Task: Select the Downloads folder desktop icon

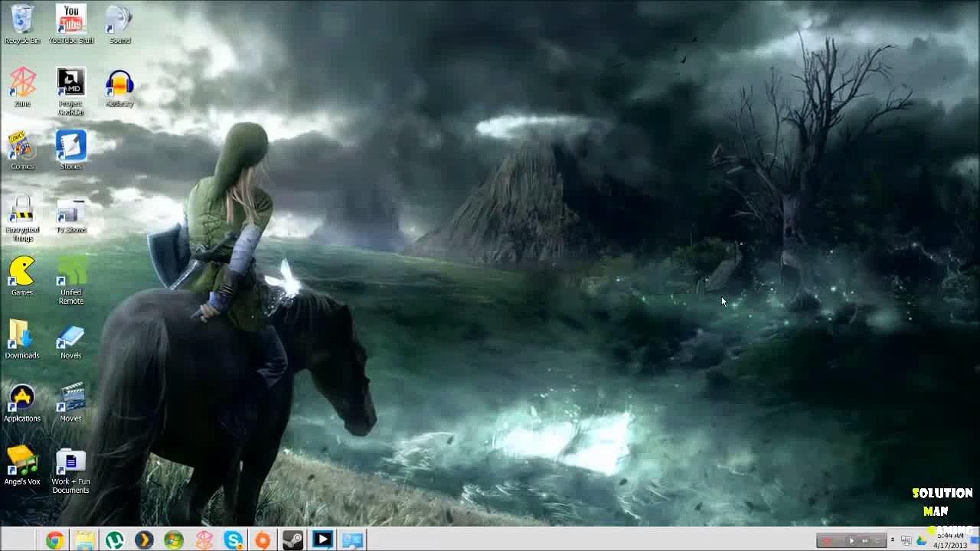Action: point(22,339)
